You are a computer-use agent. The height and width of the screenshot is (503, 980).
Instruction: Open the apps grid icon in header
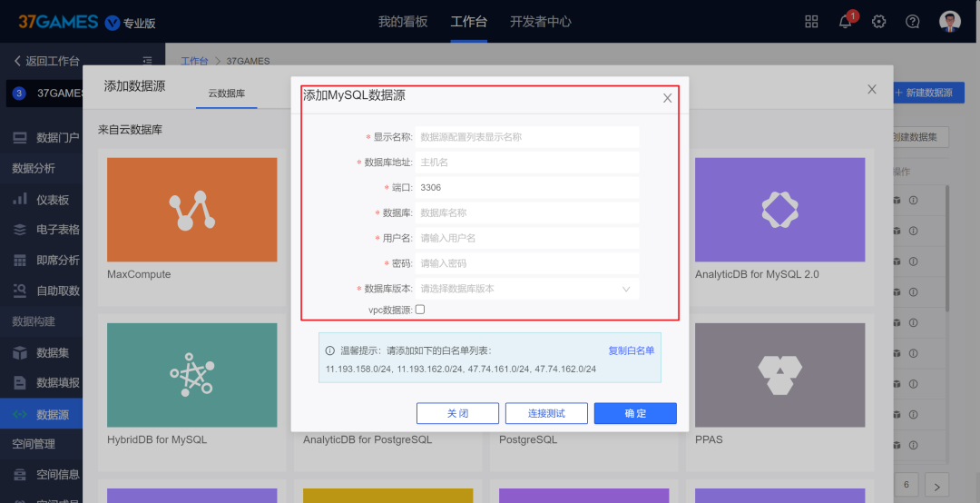tap(811, 21)
